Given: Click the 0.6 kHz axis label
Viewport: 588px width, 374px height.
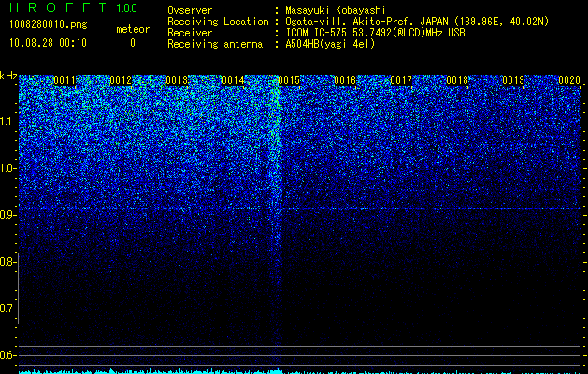Looking at the screenshot, I should pyautogui.click(x=8, y=355).
